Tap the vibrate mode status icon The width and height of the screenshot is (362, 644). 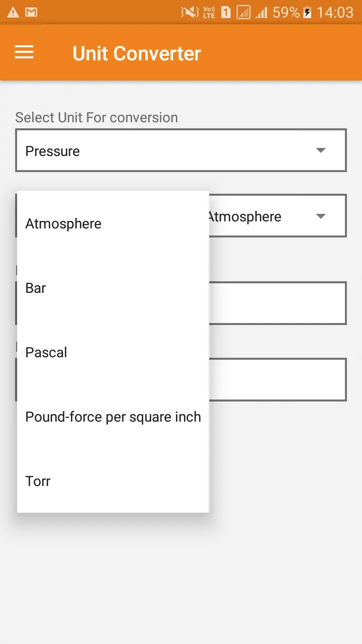(190, 12)
